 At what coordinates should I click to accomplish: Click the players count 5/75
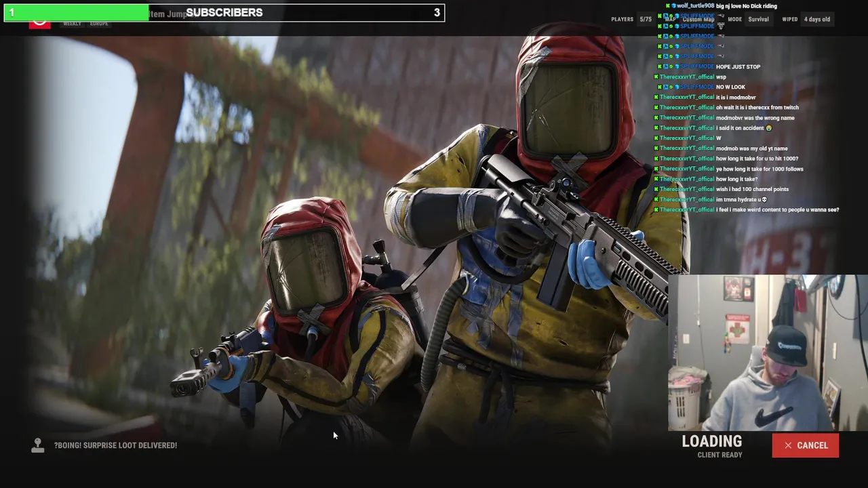click(646, 20)
